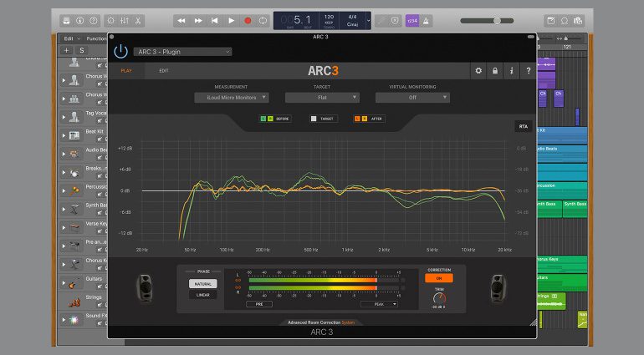
Task: Open the Measurement dropdown
Action: pyautogui.click(x=231, y=97)
